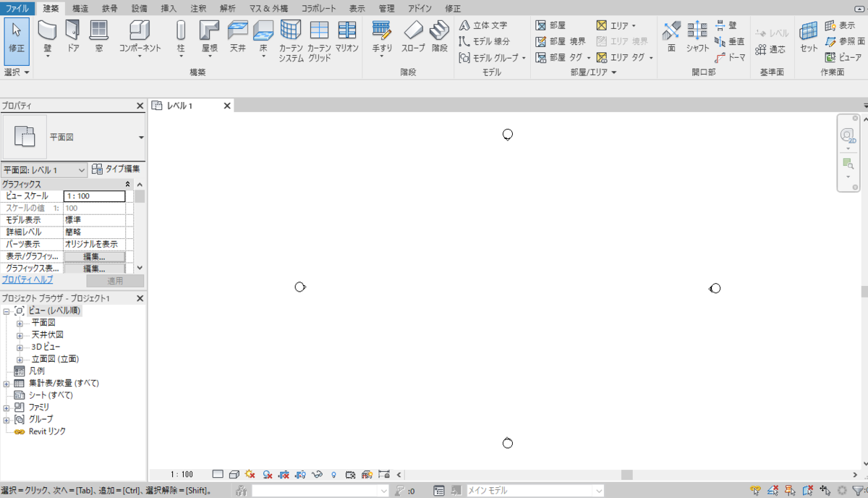Toggle shadows off in the view control bar
The image size is (868, 498).
pos(249,474)
